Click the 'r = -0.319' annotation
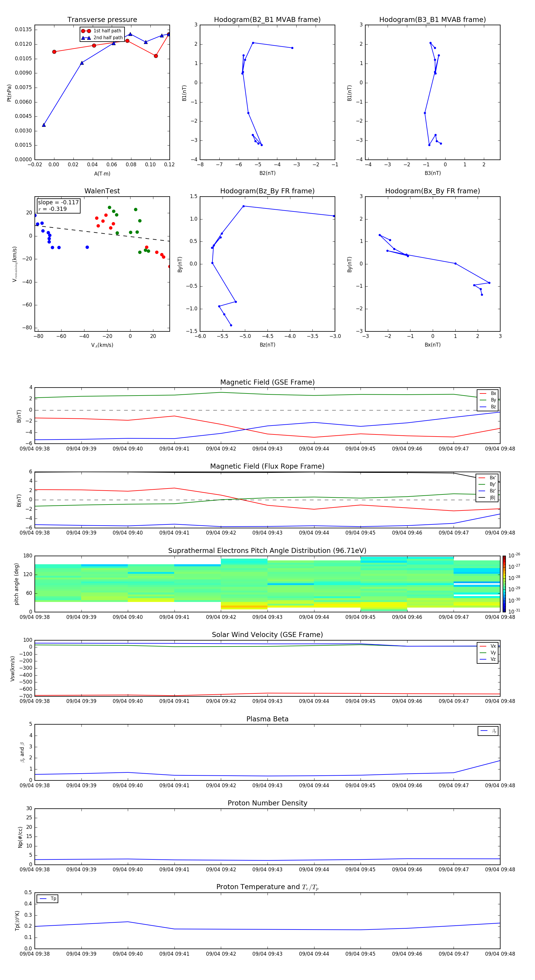This screenshot has width=535, height=980. tap(53, 209)
